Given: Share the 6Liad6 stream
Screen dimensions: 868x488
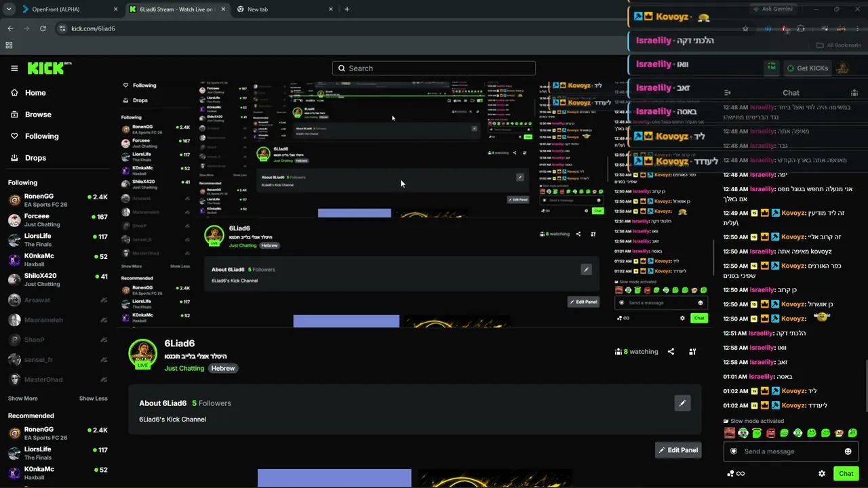Looking at the screenshot, I should tap(671, 352).
